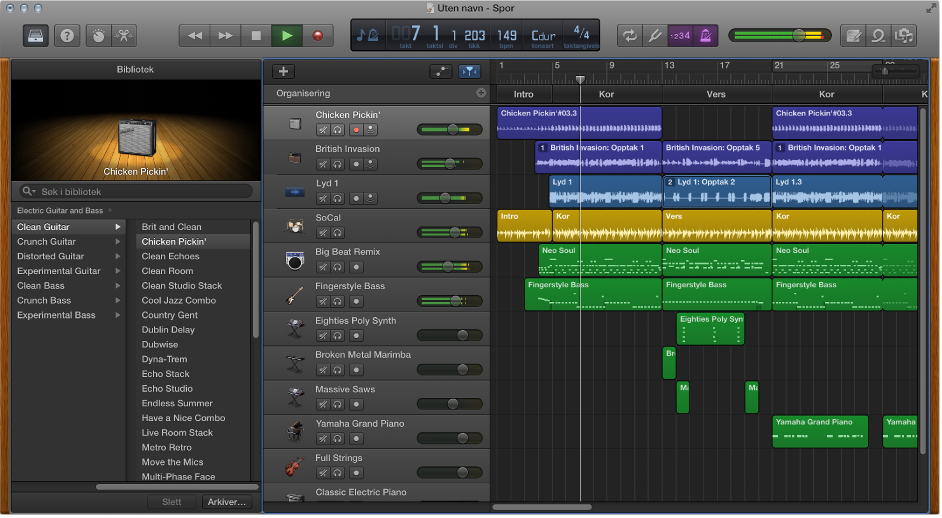Click the red Record button
Viewport: 942px width, 518px height.
[x=318, y=35]
